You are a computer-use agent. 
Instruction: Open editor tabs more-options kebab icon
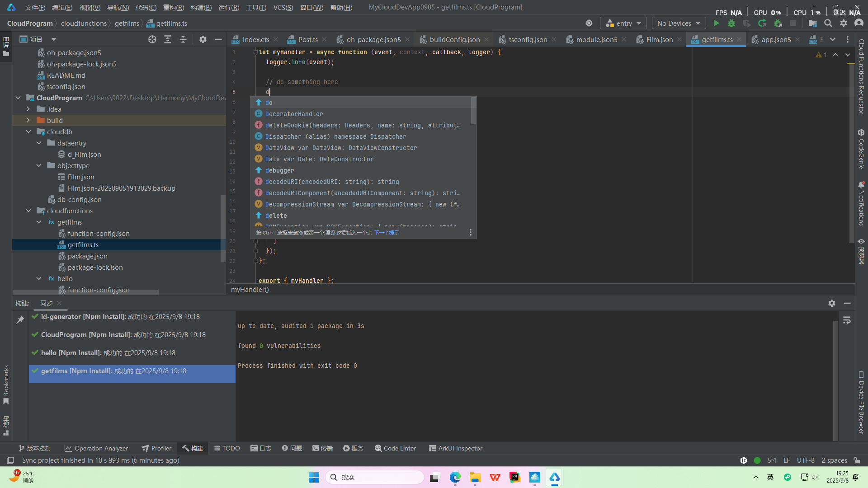(x=848, y=39)
